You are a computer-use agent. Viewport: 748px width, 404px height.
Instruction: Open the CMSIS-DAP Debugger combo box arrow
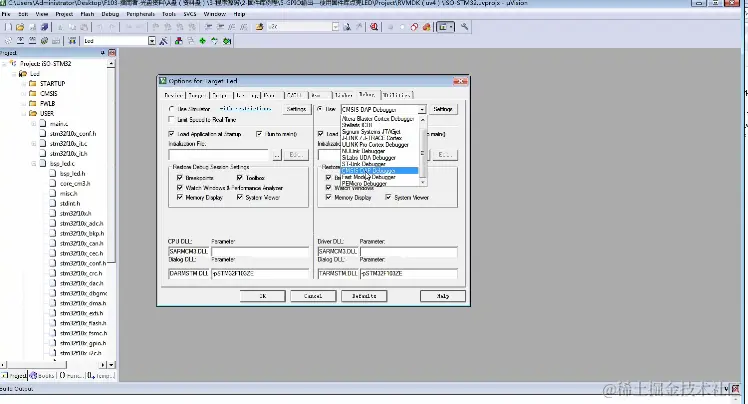point(422,110)
